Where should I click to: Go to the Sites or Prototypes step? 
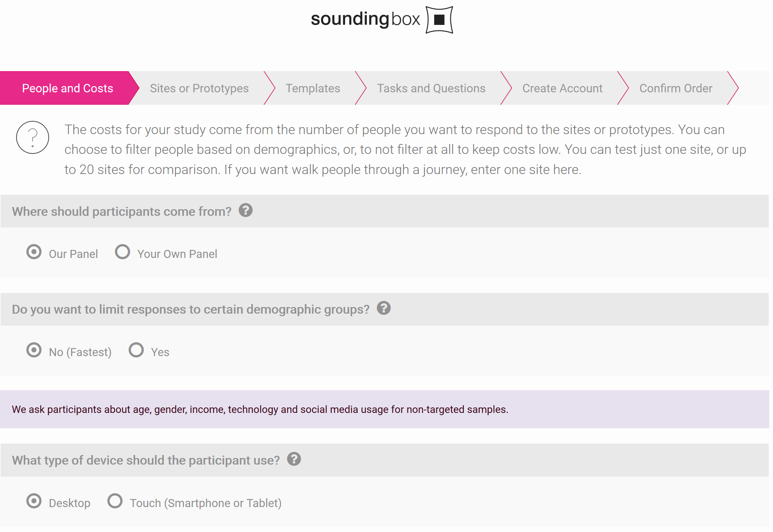pyautogui.click(x=199, y=88)
